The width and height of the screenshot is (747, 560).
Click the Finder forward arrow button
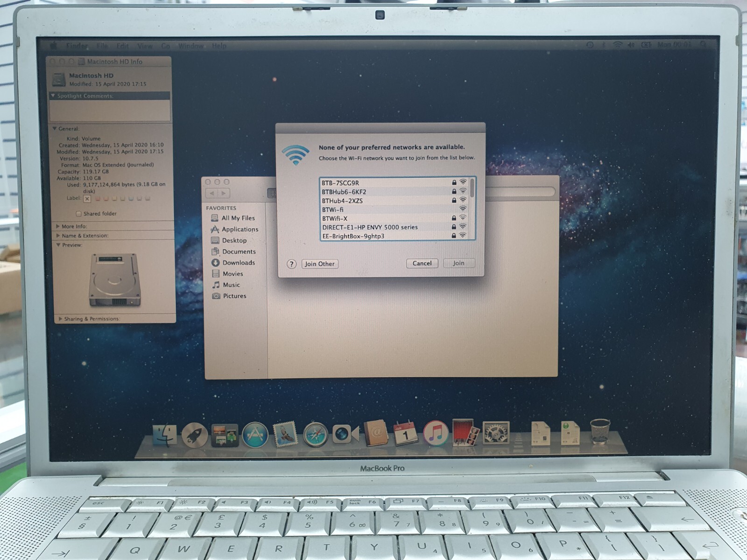tap(224, 193)
